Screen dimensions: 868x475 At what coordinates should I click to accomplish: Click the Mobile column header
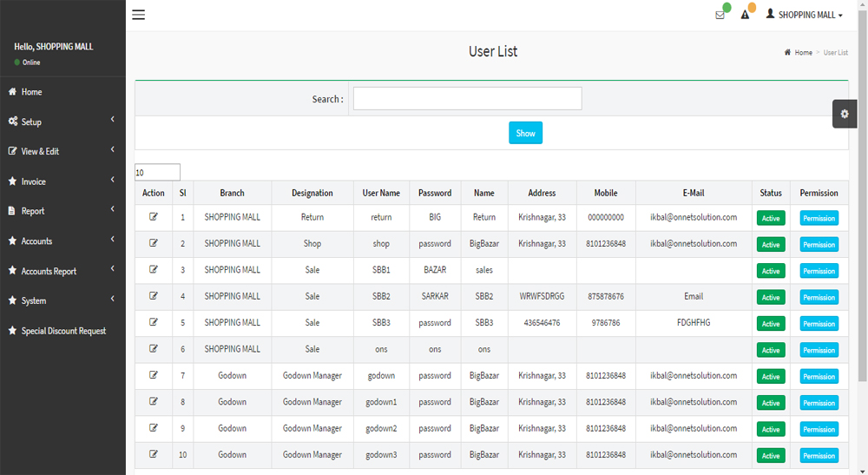click(x=606, y=193)
